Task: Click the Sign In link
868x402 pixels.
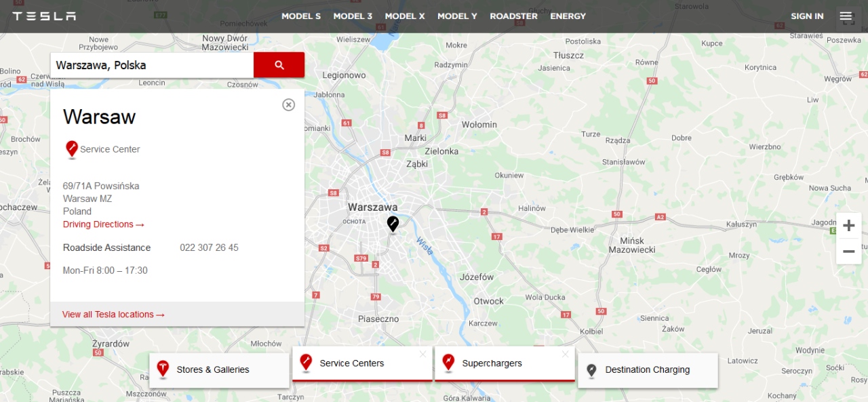Action: (807, 16)
